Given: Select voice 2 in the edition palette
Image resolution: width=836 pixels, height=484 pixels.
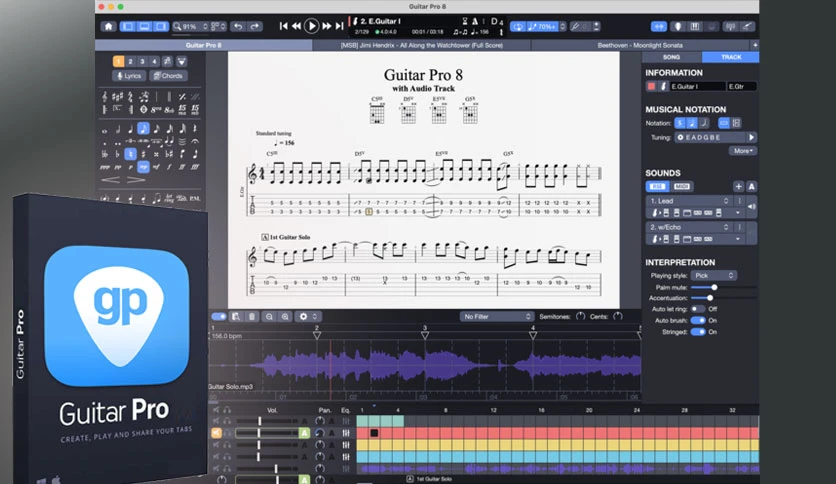Looking at the screenshot, I should (130, 61).
